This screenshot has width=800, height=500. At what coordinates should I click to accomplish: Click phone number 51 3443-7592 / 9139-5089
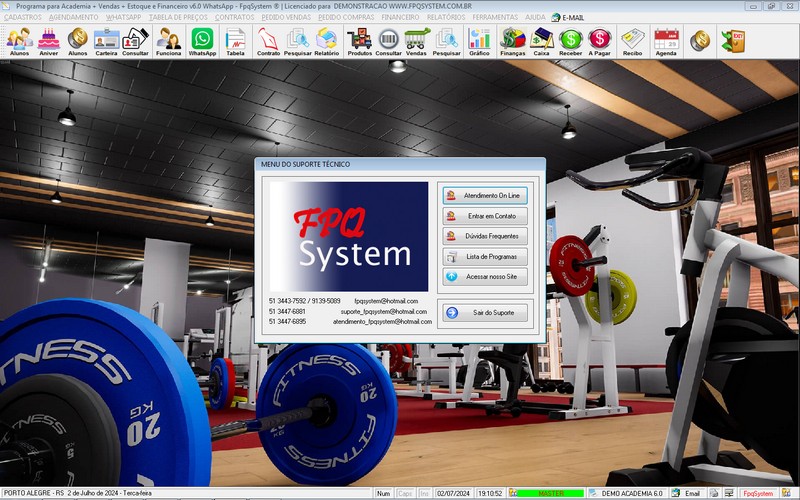(305, 301)
